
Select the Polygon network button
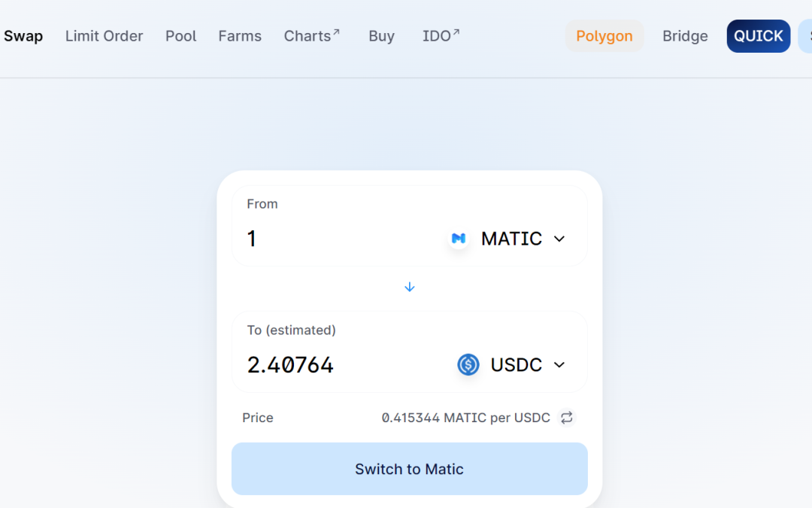click(x=604, y=36)
